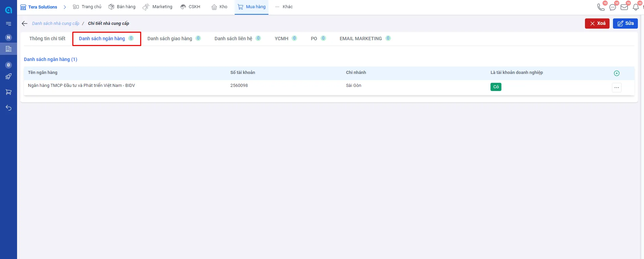Switch to Thông tin chi tiết tab
Screen dimensions: 644x259
pos(47,39)
